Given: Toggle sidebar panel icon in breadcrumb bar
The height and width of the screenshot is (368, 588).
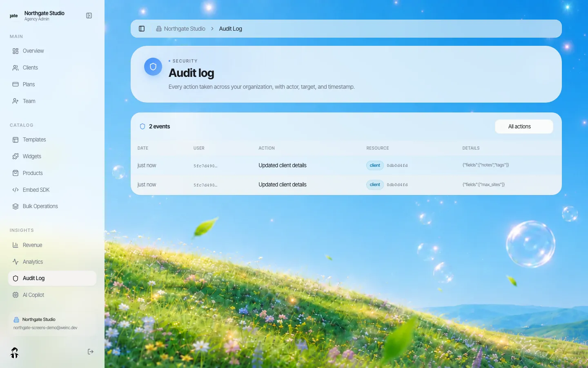Looking at the screenshot, I should [142, 29].
